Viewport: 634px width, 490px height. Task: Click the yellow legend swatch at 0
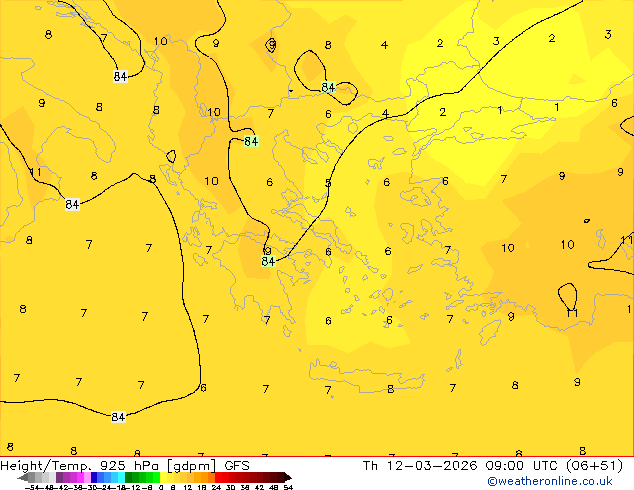[x=163, y=477]
